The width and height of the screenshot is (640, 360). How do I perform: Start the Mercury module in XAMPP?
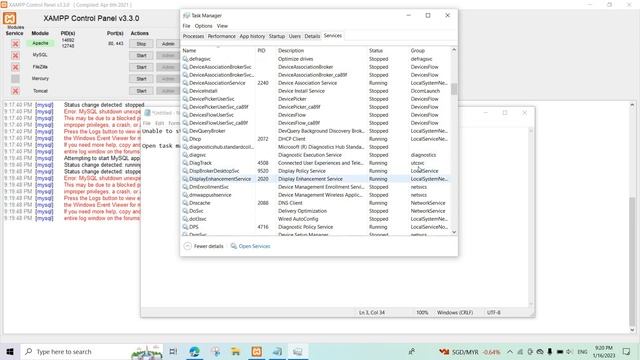coord(141,79)
